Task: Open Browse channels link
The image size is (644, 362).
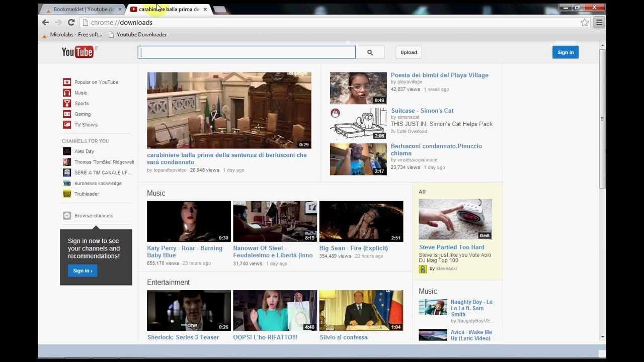Action: [x=94, y=216]
